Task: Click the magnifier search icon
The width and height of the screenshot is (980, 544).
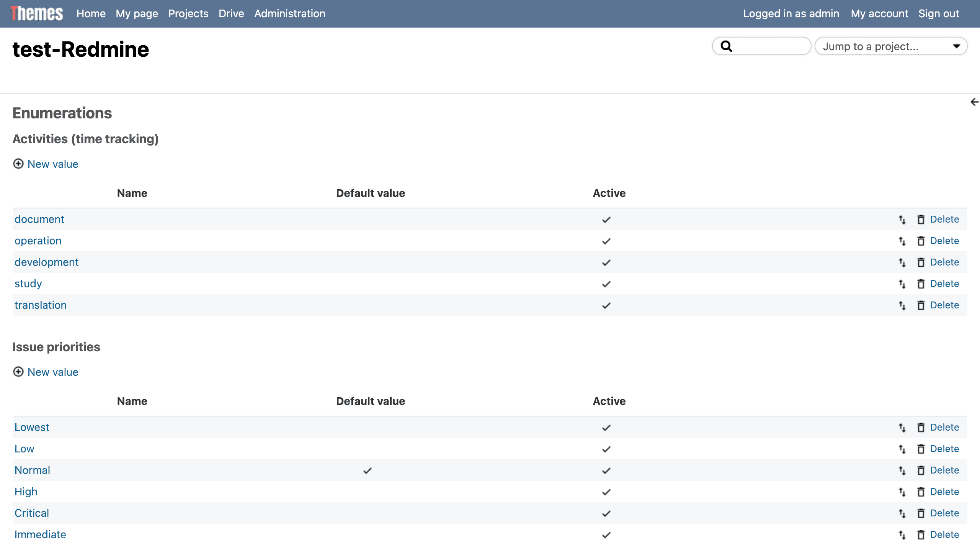Action: (x=726, y=46)
